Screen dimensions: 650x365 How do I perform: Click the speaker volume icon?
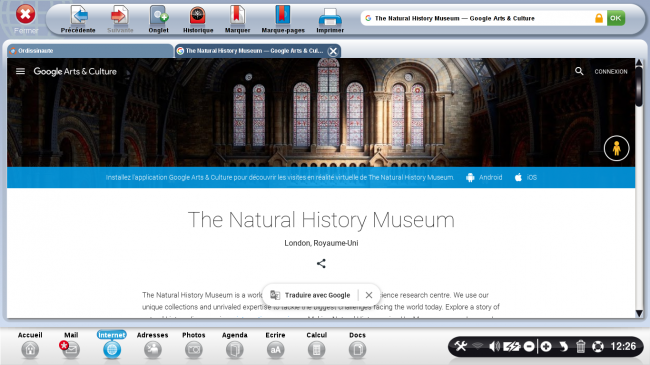[494, 346]
